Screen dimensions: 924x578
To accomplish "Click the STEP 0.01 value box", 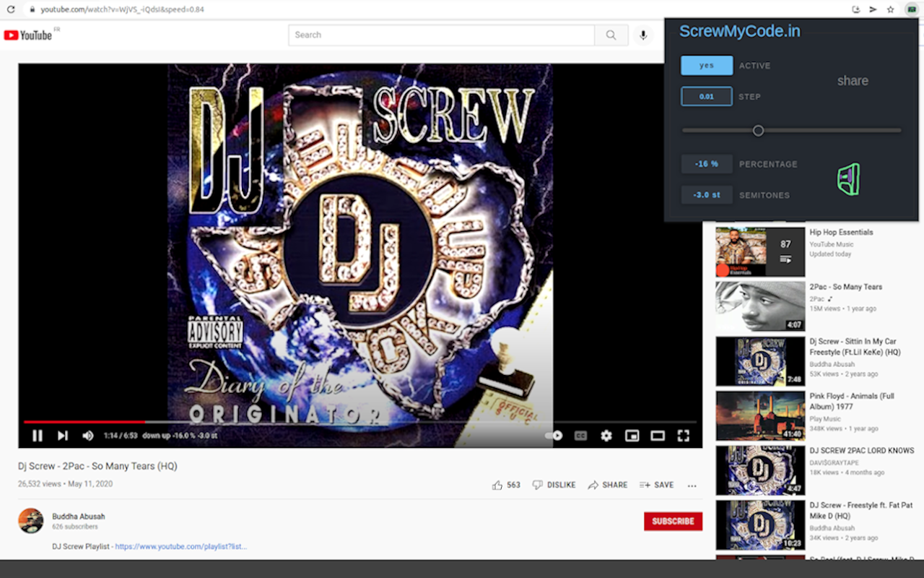I will click(707, 96).
